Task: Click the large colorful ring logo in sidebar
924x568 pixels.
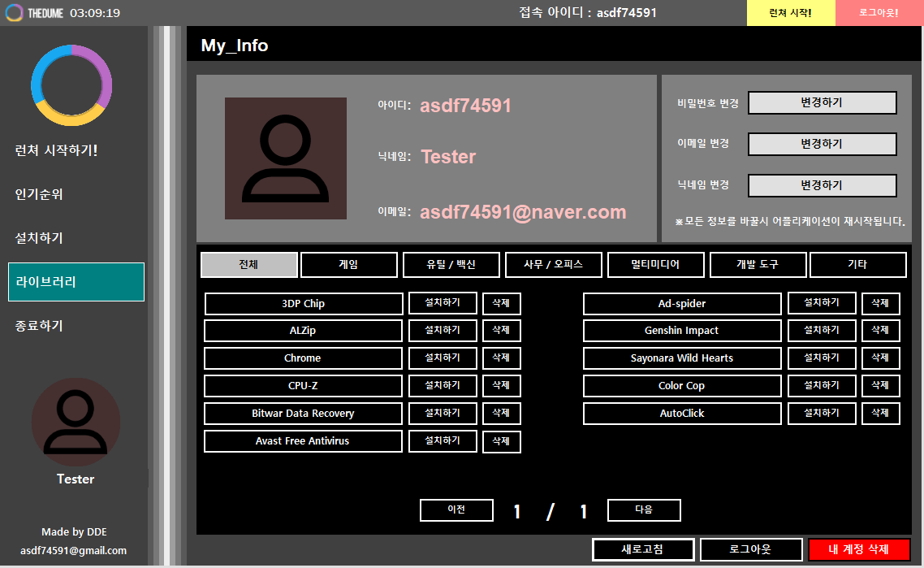Action: [71, 85]
